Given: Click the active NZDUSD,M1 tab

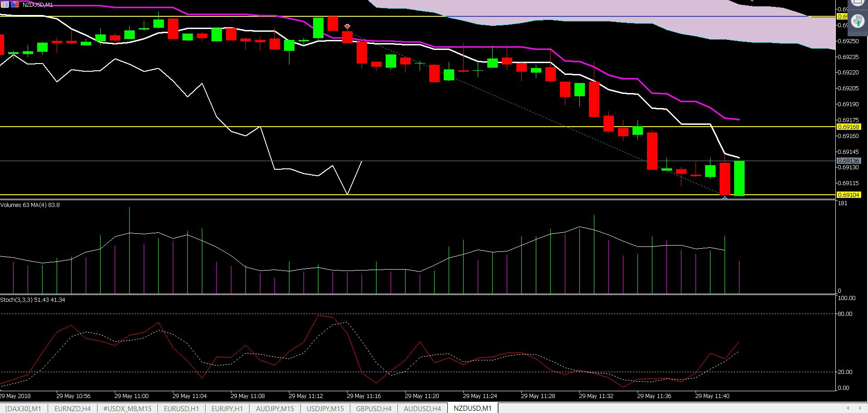Looking at the screenshot, I should [x=473, y=408].
